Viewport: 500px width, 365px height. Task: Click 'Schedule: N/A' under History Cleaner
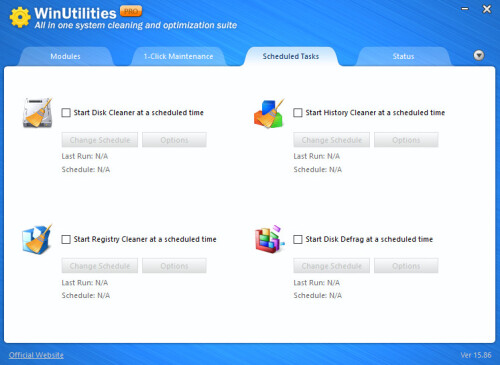tap(318, 169)
